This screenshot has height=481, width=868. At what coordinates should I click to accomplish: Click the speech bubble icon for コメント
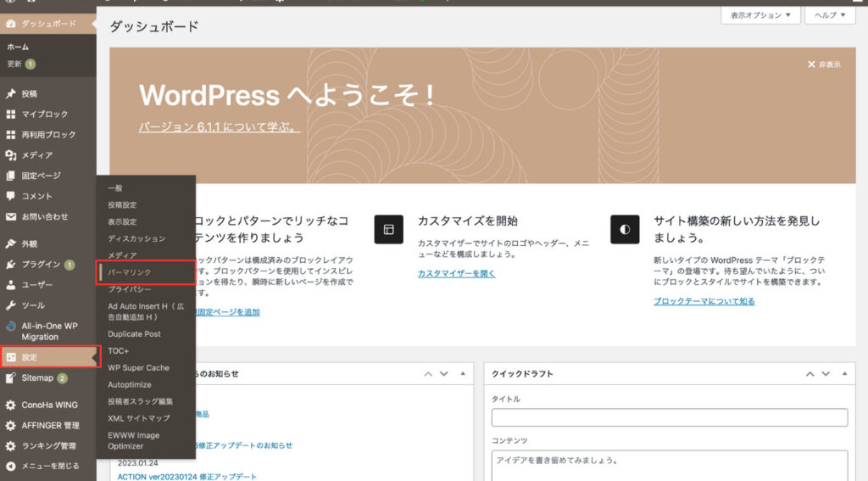[x=10, y=196]
